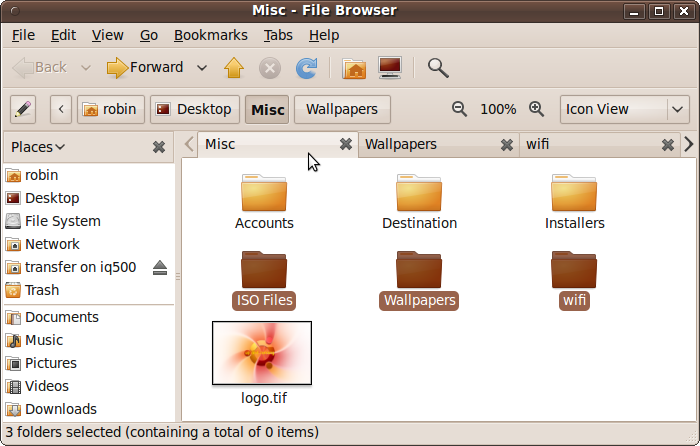Open Pictures bookmark in sidebar
700x446 pixels.
pyautogui.click(x=88, y=363)
